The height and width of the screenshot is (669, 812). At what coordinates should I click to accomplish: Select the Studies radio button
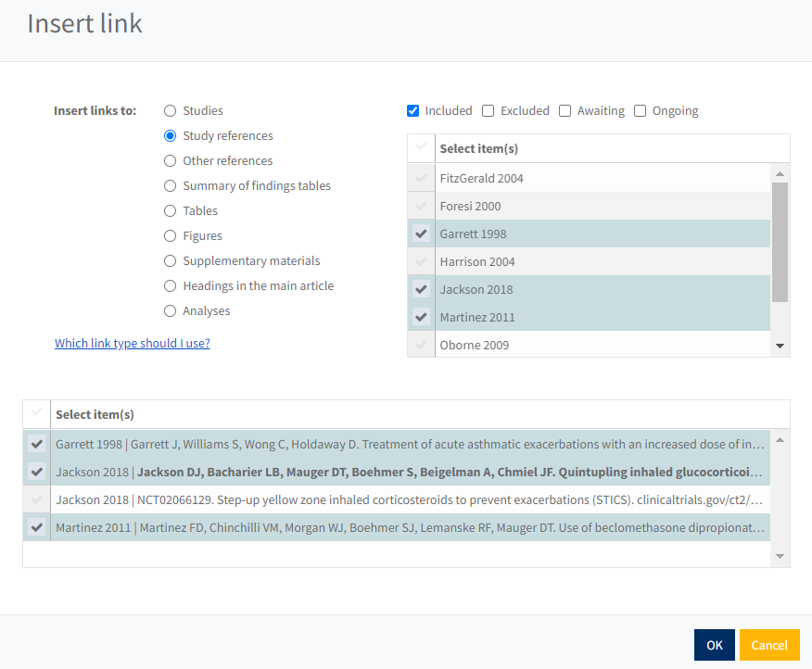coord(171,111)
